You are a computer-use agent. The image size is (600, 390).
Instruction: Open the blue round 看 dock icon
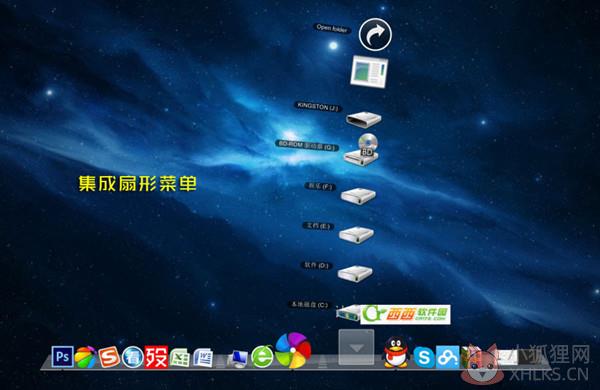point(133,357)
